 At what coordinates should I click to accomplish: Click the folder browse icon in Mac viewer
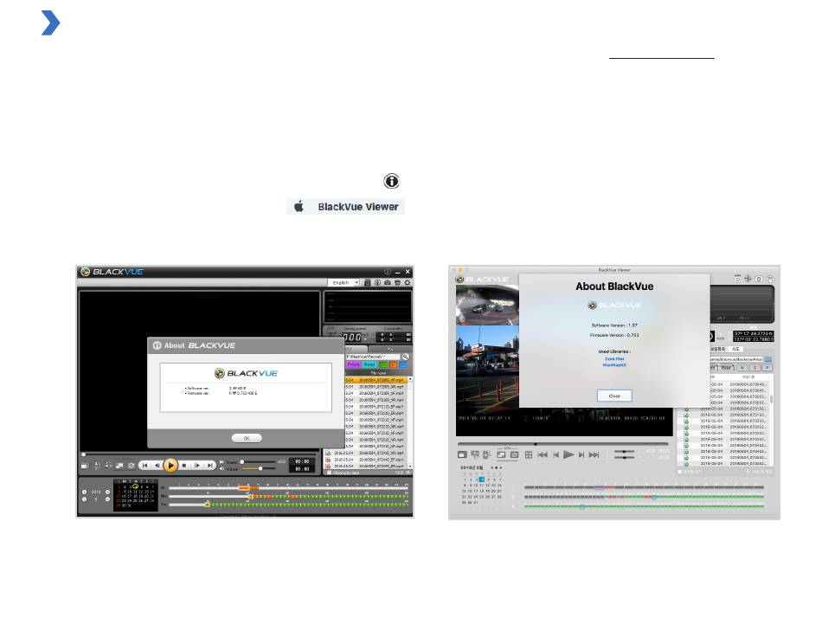point(768,358)
